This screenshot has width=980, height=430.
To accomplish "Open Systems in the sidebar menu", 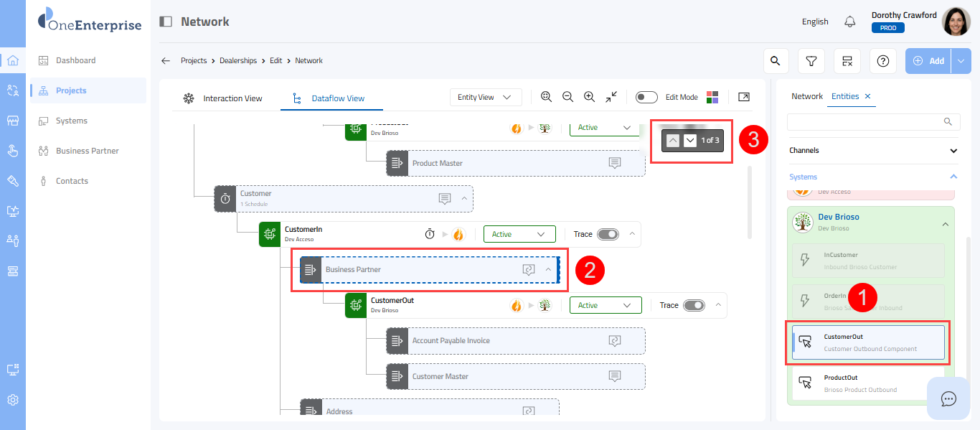I will point(72,121).
